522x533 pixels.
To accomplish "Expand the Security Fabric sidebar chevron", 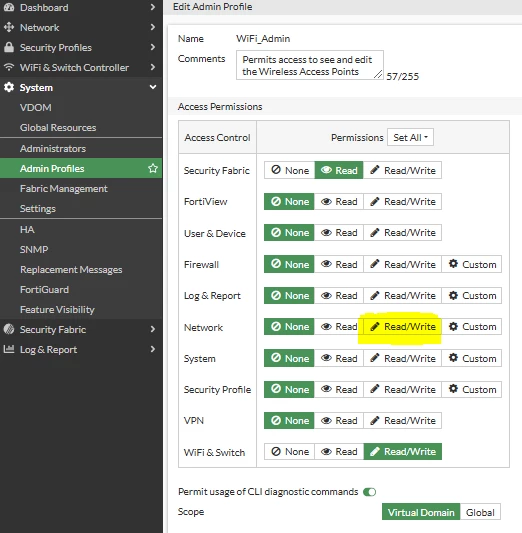I will tap(153, 329).
